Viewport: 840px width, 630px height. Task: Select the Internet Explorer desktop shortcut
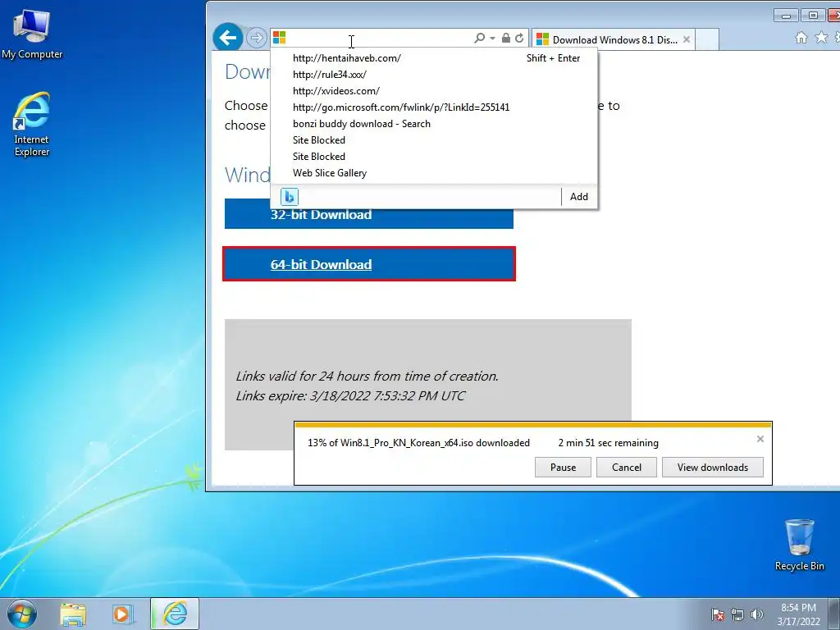[32, 125]
